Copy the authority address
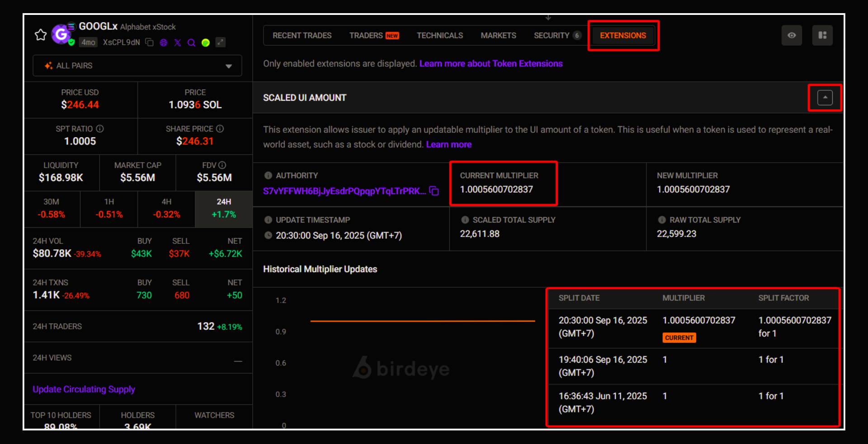This screenshot has width=868, height=444. click(x=434, y=191)
